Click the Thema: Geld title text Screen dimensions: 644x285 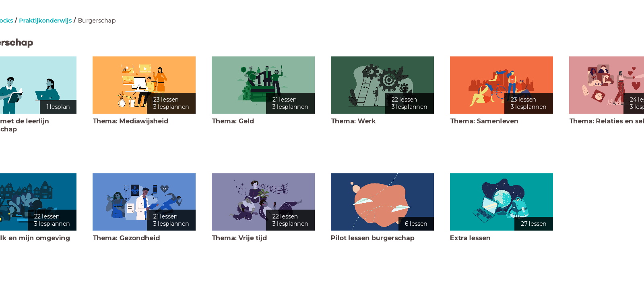click(x=233, y=121)
